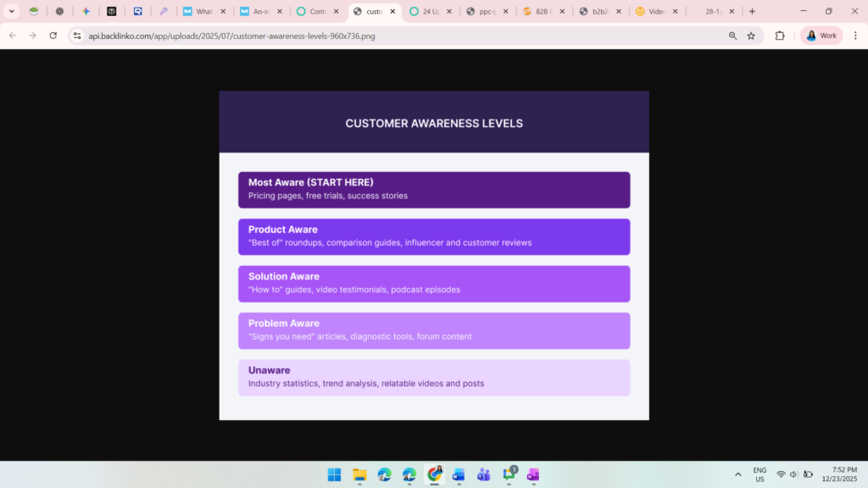Switch to the ppc tab
Viewport: 868px width, 488px height.
point(485,11)
